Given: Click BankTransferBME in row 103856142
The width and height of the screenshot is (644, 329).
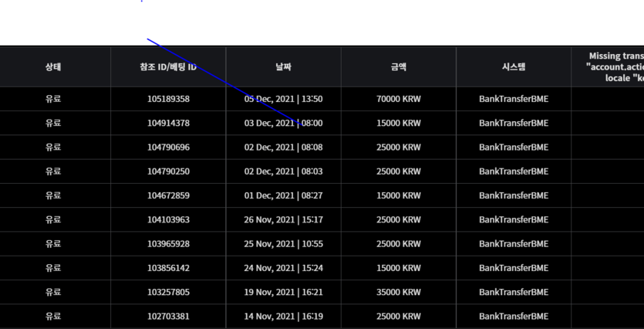Looking at the screenshot, I should [x=514, y=268].
